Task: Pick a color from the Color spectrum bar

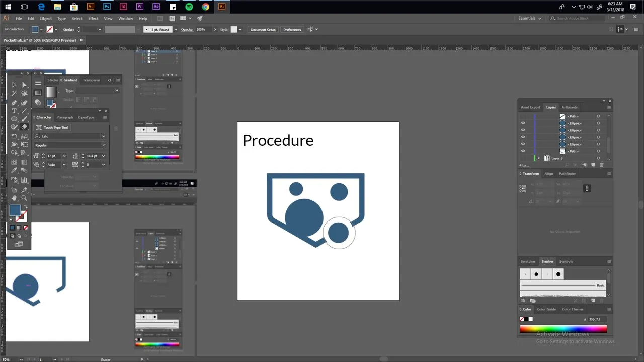Action: 563,329
